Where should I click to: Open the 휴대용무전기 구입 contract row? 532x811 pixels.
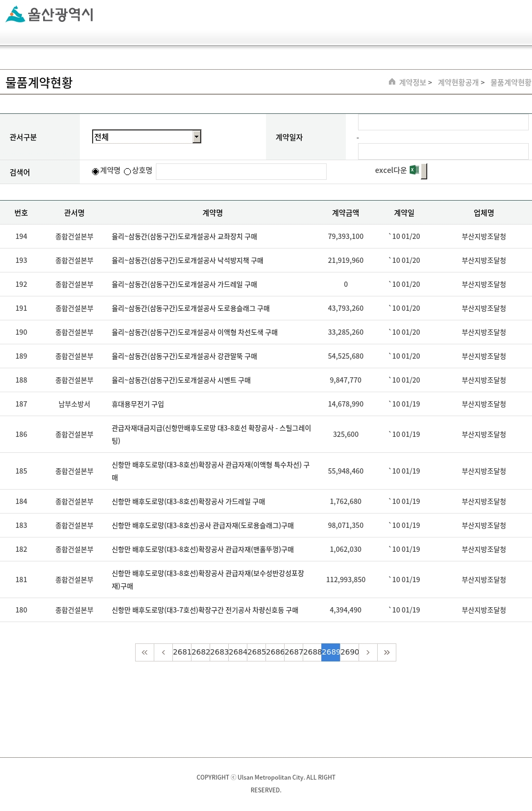[138, 404]
